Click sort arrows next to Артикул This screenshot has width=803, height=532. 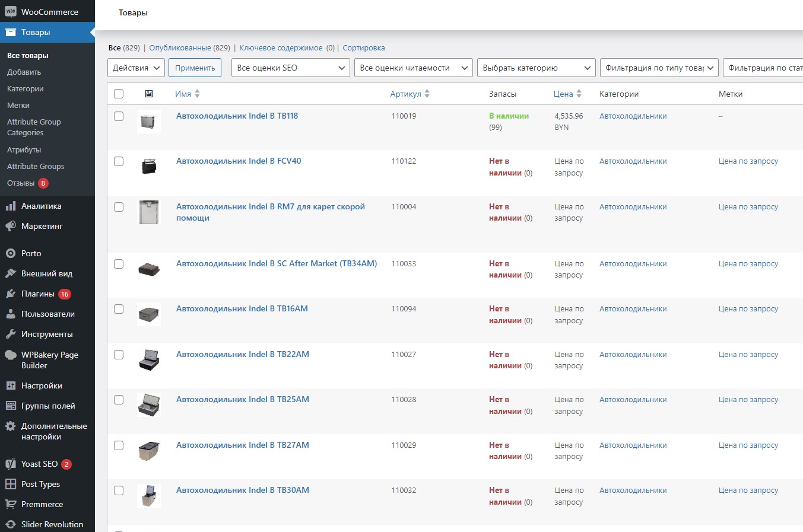[x=427, y=94]
